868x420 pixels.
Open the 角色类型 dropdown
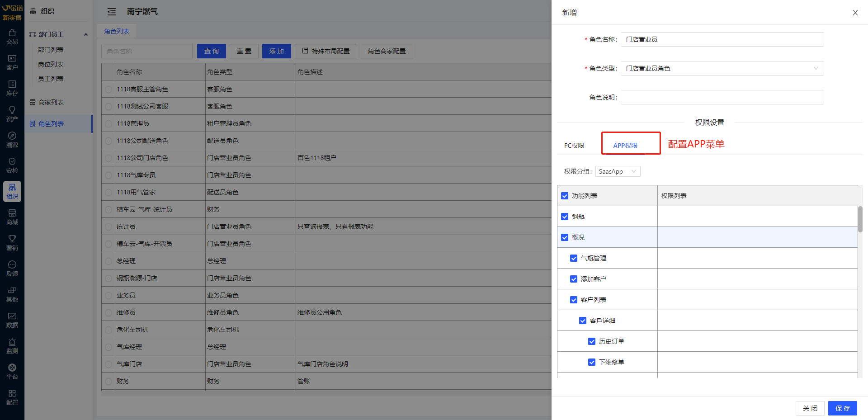point(722,68)
